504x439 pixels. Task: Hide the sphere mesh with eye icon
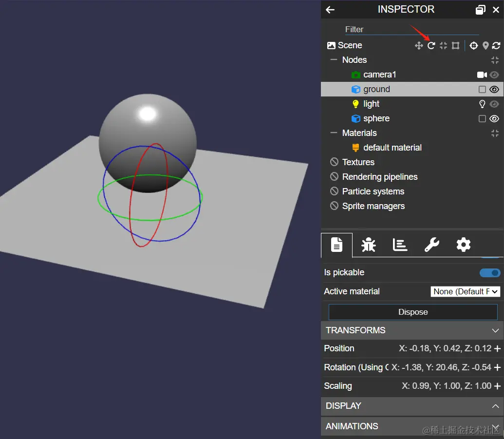(x=494, y=119)
